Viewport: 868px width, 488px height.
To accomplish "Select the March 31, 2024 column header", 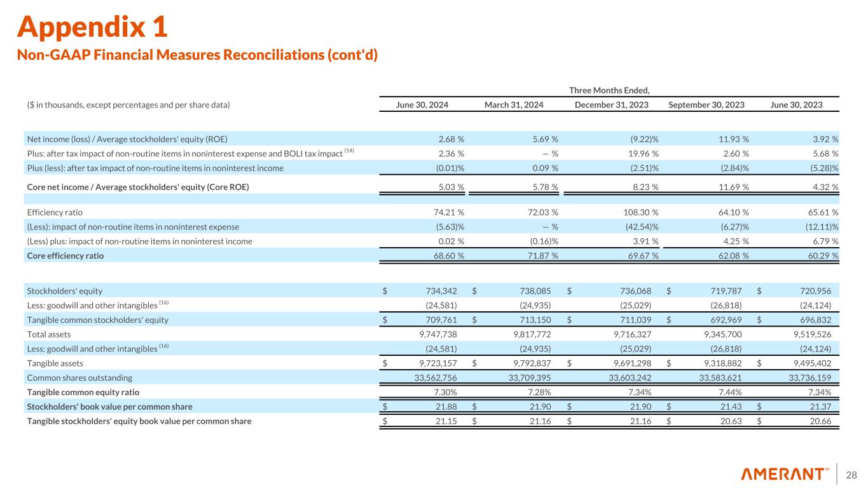I will 515,104.
